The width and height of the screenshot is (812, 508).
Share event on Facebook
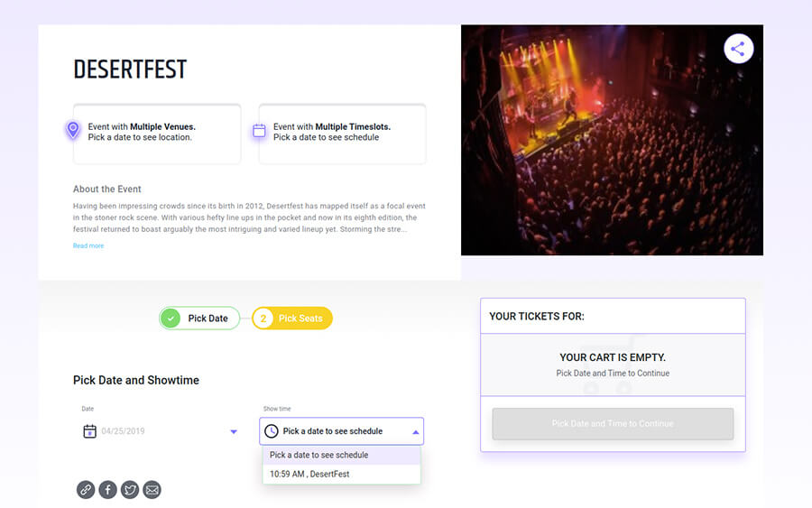point(107,489)
